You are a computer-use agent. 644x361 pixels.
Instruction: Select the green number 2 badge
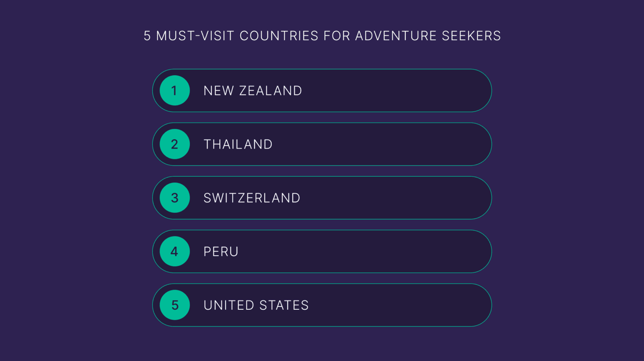pyautogui.click(x=175, y=144)
